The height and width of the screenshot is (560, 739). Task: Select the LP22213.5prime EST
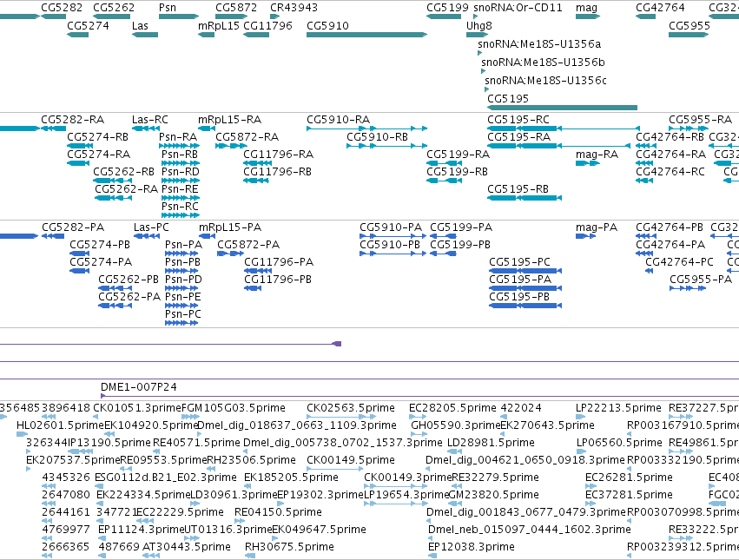click(x=581, y=417)
